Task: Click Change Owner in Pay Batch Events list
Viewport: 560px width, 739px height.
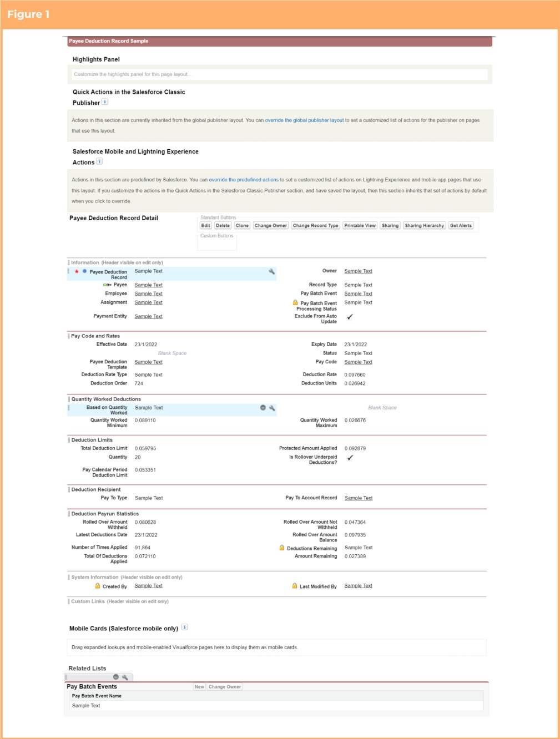Action: (225, 687)
